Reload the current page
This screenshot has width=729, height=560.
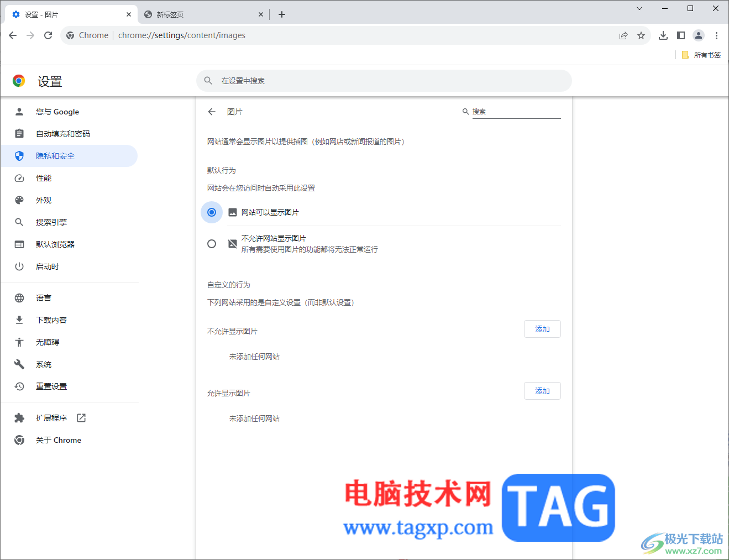pyautogui.click(x=48, y=35)
